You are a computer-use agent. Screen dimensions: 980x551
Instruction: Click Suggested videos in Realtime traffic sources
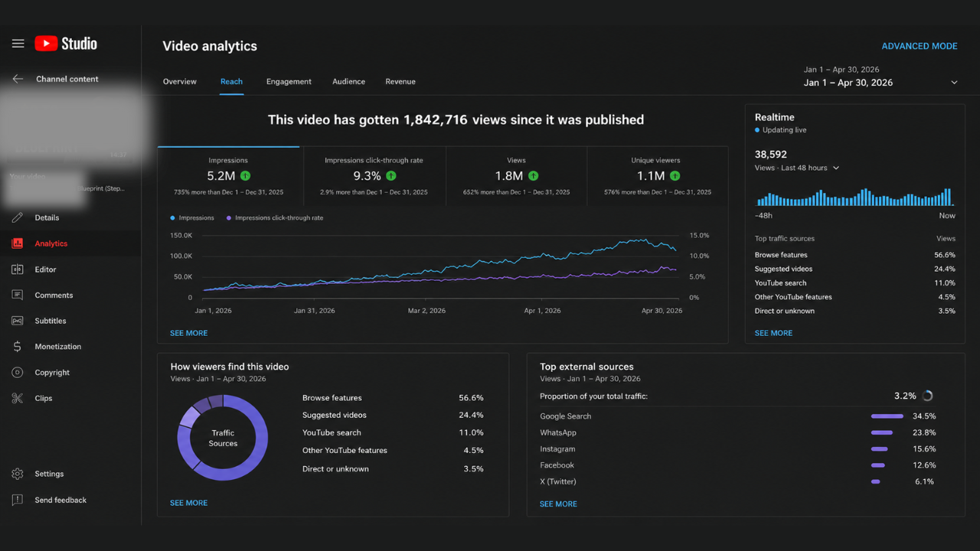click(784, 269)
